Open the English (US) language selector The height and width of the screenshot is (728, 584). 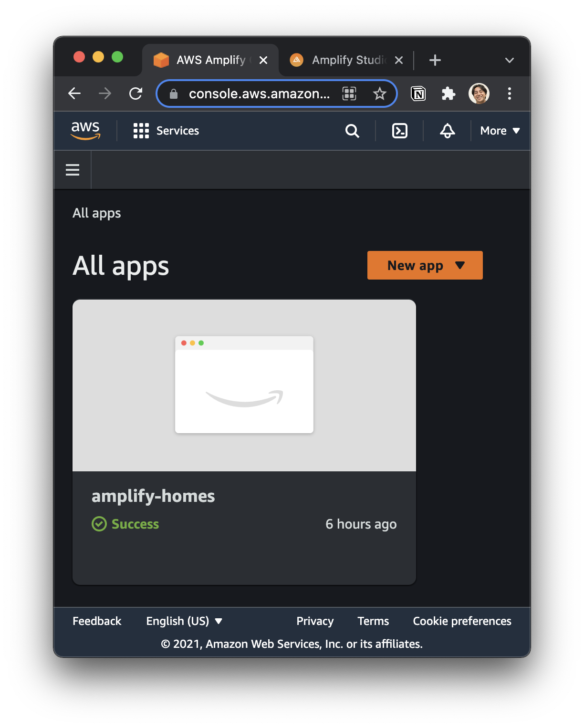pos(184,621)
